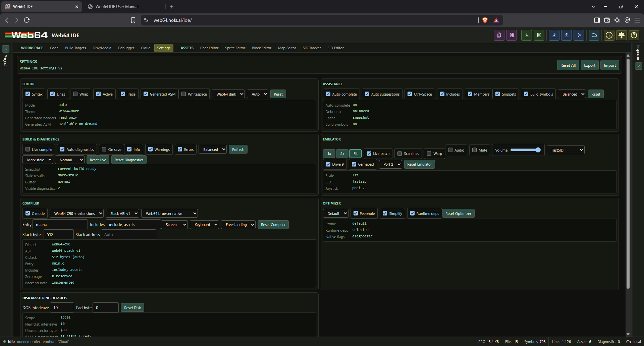The width and height of the screenshot is (644, 346).
Task: Click the blue play/run icon
Action: (579, 35)
